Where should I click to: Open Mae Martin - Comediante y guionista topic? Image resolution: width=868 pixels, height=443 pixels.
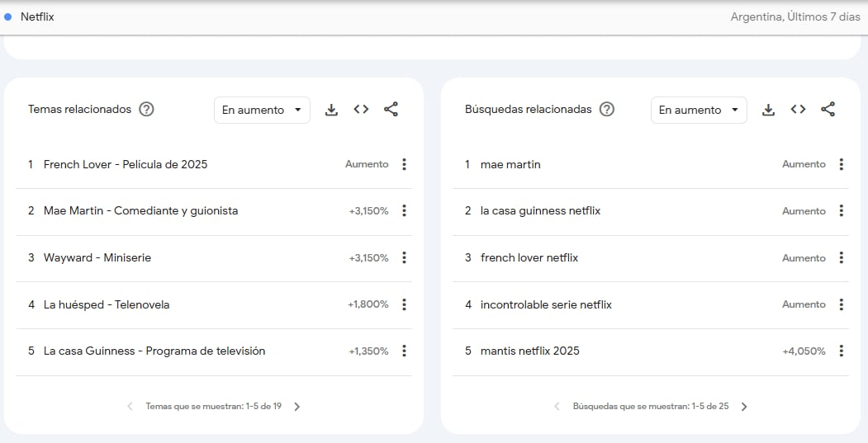[x=140, y=210]
